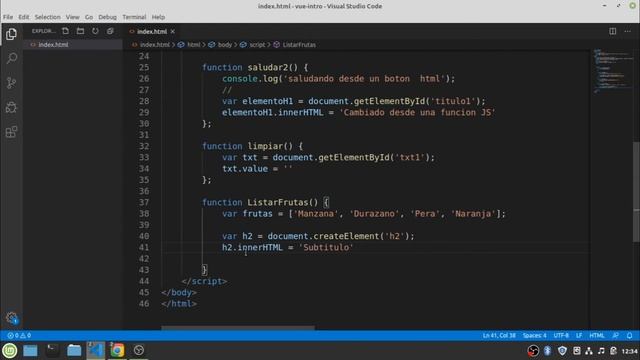Click the 12:34 clock in the panel

629,351
